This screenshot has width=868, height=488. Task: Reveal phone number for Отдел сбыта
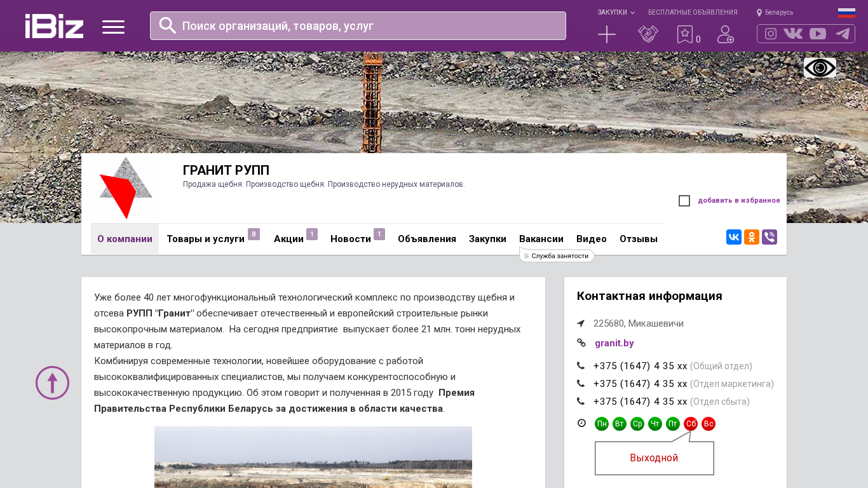641,402
